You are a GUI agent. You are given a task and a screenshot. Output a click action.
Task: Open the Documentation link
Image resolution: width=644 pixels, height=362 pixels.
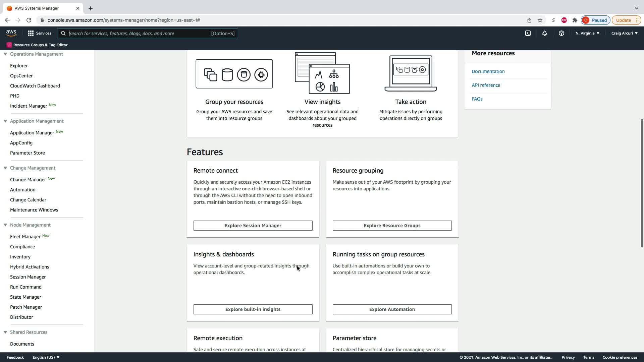[x=488, y=71]
